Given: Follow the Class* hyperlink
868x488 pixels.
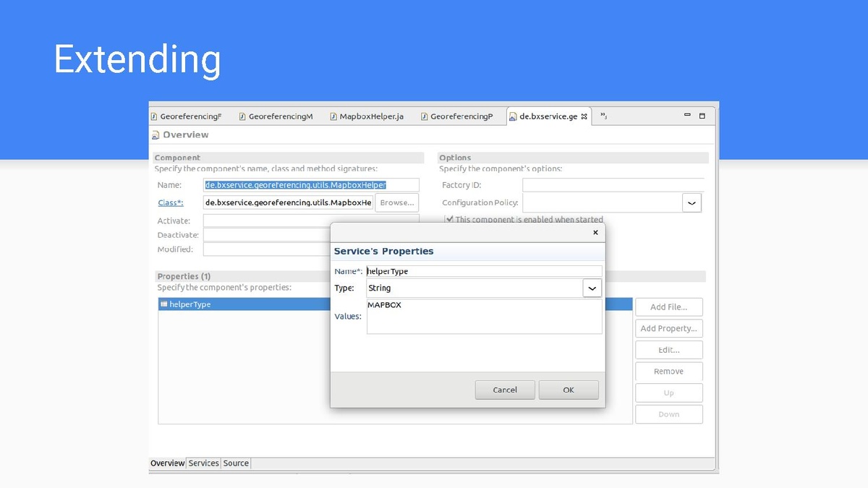Looking at the screenshot, I should click(171, 203).
